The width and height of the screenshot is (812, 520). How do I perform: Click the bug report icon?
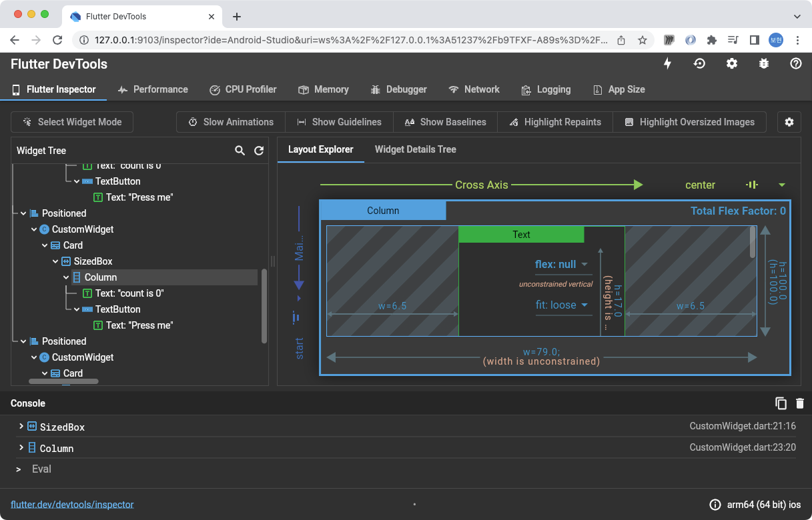coord(764,63)
